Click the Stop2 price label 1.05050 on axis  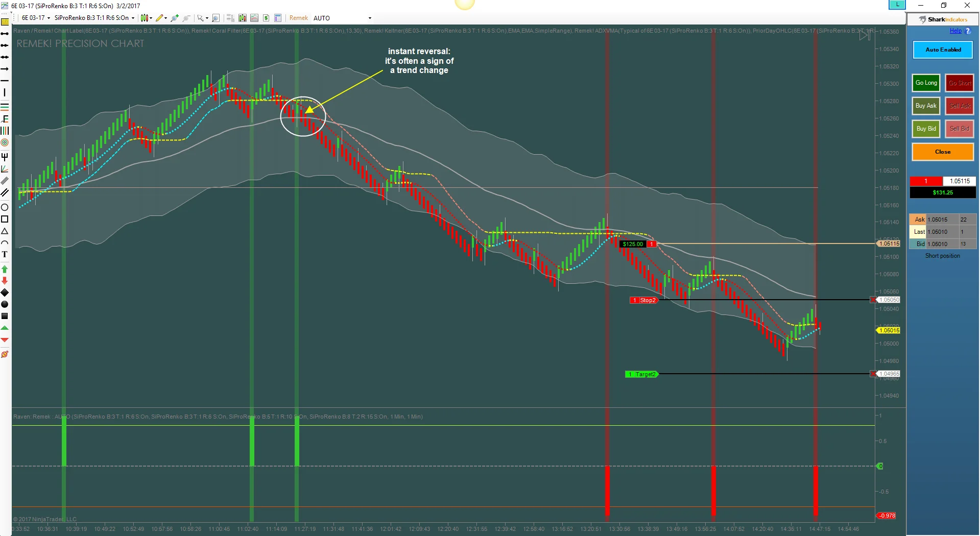tap(889, 300)
